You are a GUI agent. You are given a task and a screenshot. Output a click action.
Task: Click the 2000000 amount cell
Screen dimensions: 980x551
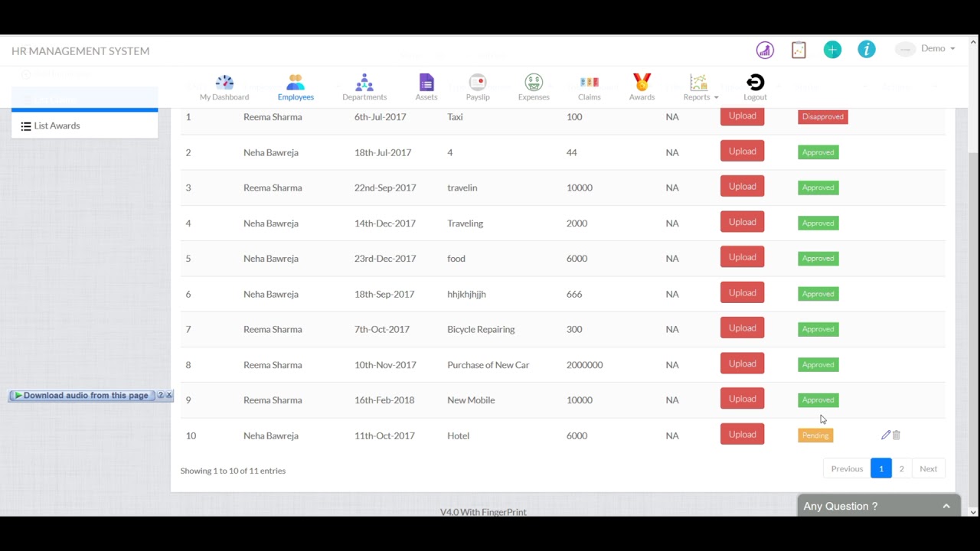coord(584,365)
